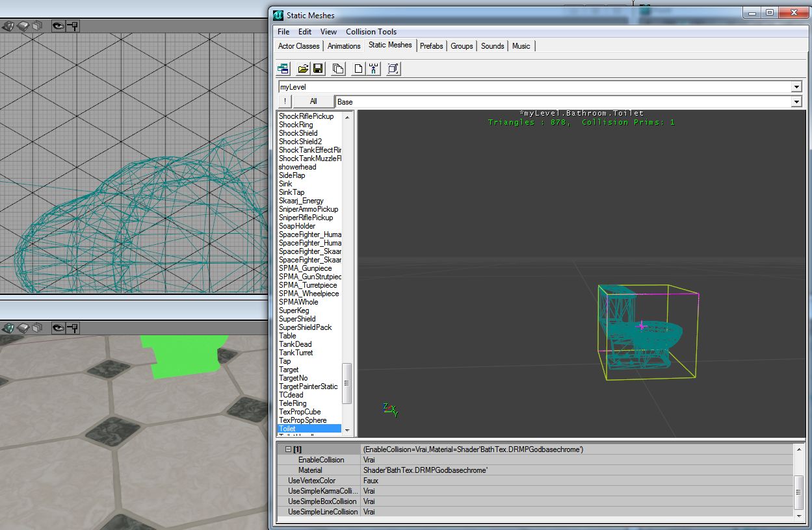The width and height of the screenshot is (812, 530).
Task: Switch to the Actor Classes tab
Action: click(298, 46)
